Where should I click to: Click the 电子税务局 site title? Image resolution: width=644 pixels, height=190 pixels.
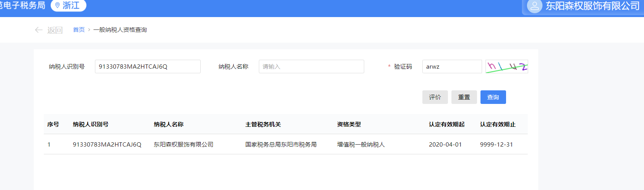coord(23,5)
